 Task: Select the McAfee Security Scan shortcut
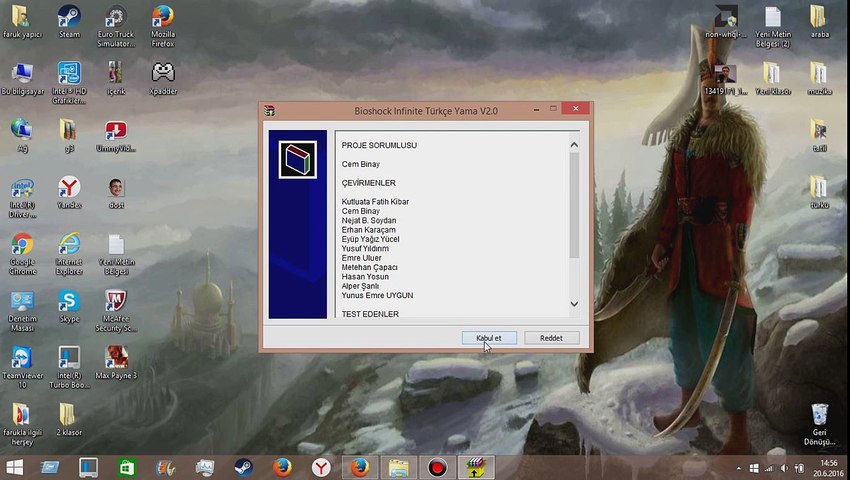click(116, 311)
